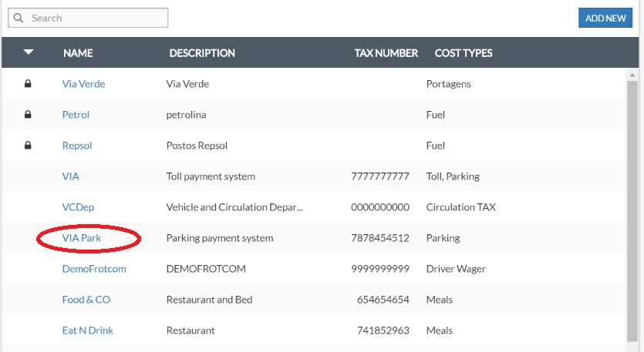Sort by the DESCRIPTION column header
The height and width of the screenshot is (352, 644).
(202, 53)
